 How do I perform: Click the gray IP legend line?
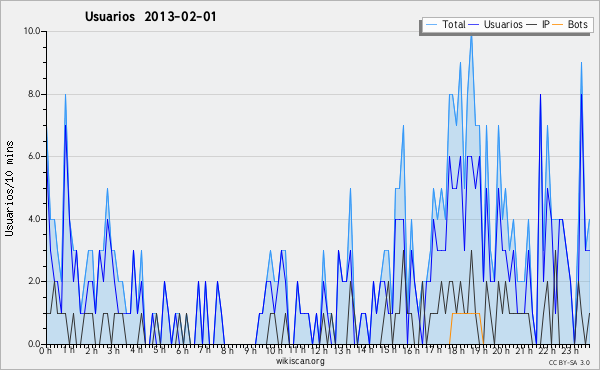pos(532,25)
